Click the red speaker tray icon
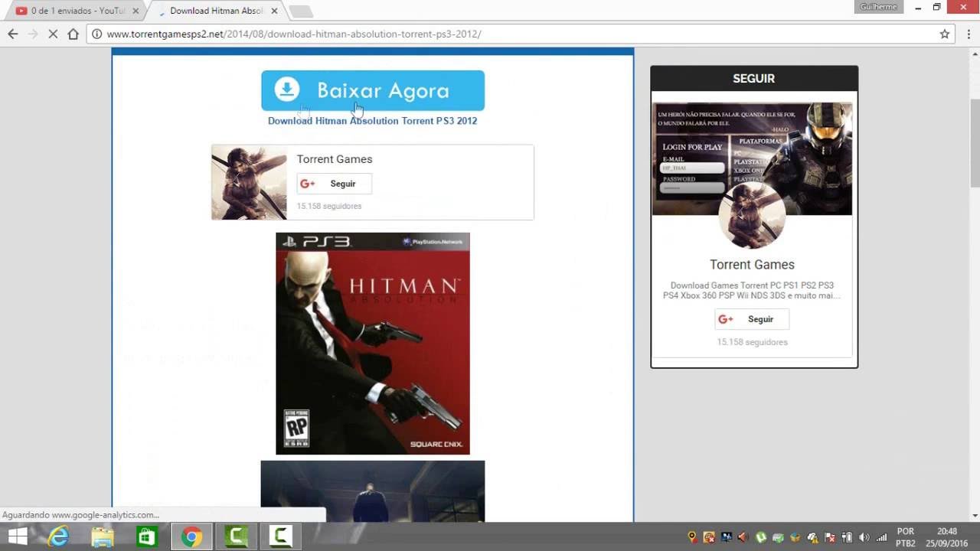This screenshot has height=551, width=980. click(742, 537)
